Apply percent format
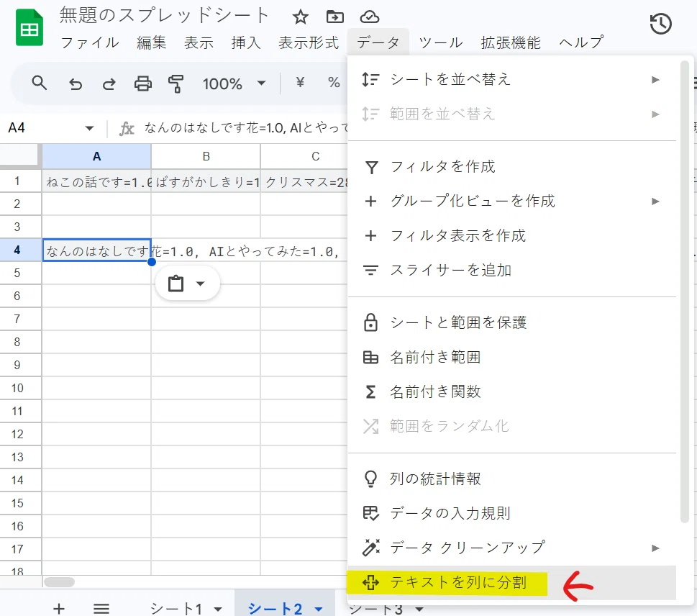 point(334,82)
